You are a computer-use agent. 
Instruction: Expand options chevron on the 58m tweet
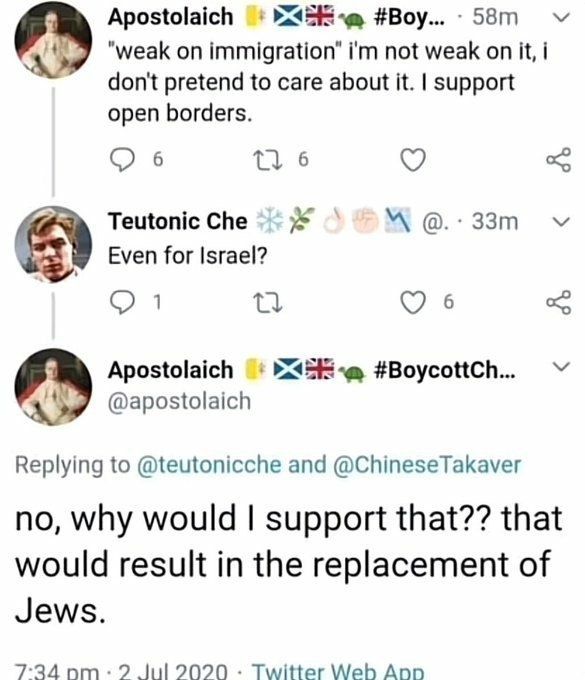[561, 18]
